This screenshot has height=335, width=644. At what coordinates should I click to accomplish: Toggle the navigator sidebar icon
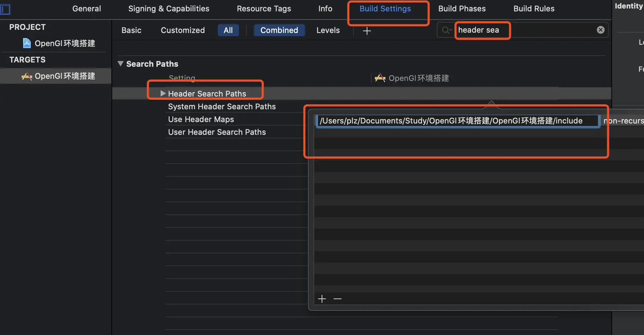click(x=5, y=9)
